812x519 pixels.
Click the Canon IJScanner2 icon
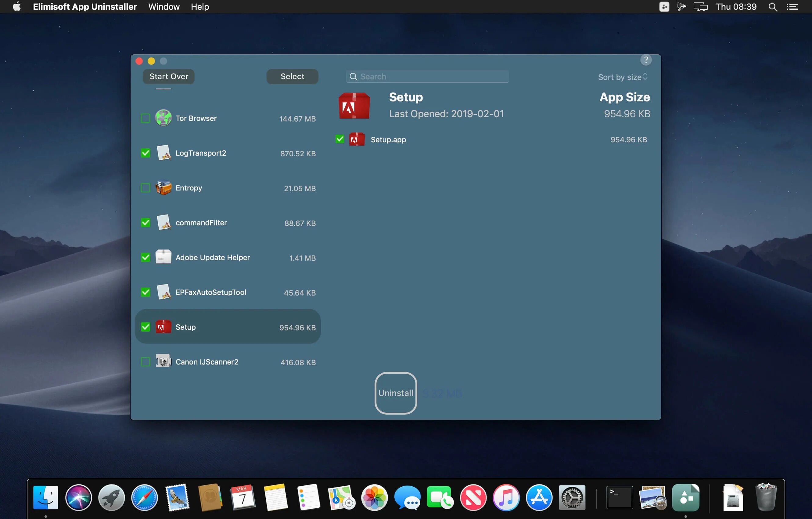pyautogui.click(x=163, y=361)
